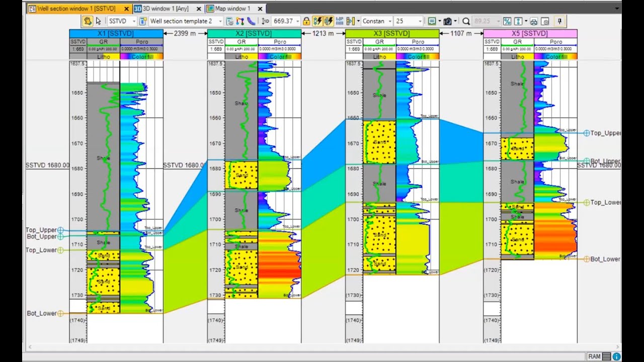Click the Color fill bar in X1 track
Screen dimensions: 644x362
141,57
